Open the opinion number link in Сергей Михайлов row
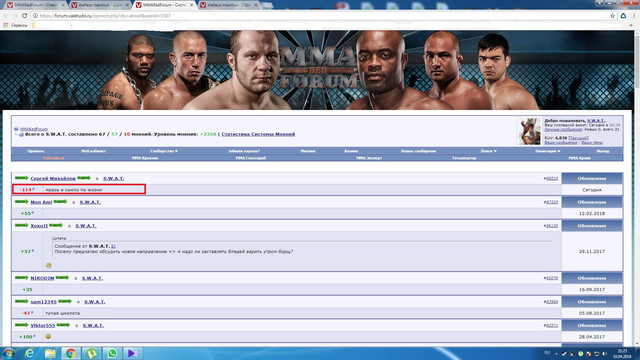 point(552,179)
